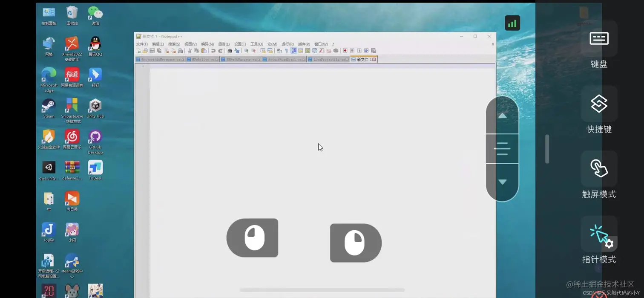Tap the middle lines of the virtual scroll wheel
The width and height of the screenshot is (644, 298).
coord(502,148)
